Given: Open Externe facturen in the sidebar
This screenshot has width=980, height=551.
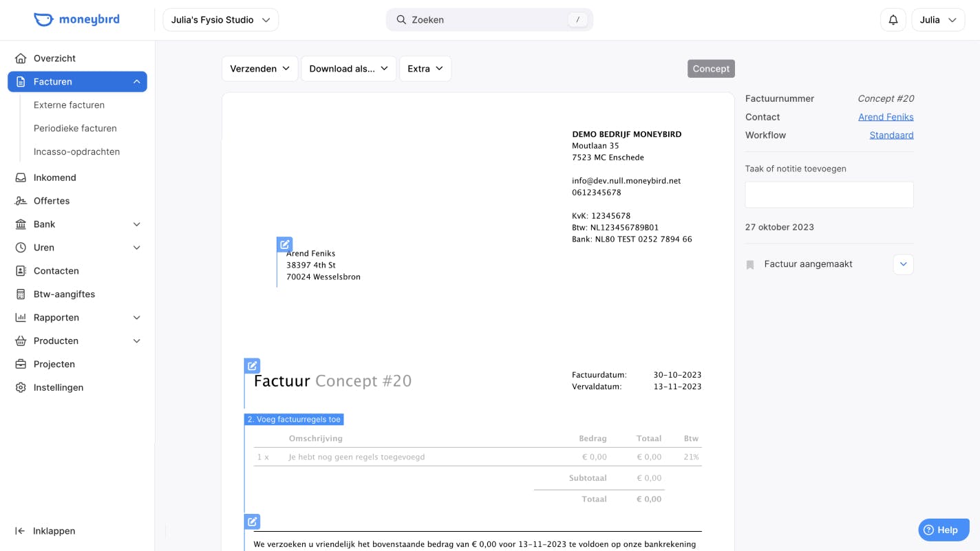Looking at the screenshot, I should 69,105.
